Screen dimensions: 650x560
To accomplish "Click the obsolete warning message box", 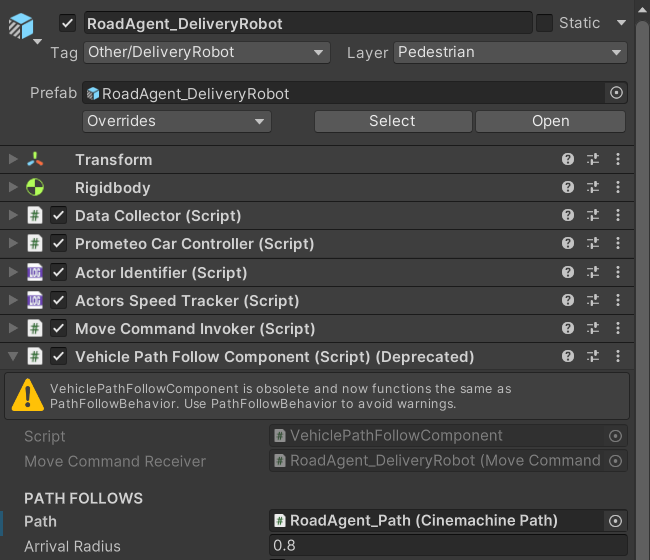I will pos(317,396).
